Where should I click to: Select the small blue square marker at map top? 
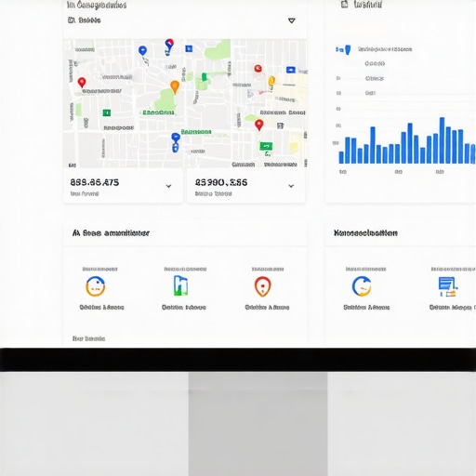pos(189,48)
